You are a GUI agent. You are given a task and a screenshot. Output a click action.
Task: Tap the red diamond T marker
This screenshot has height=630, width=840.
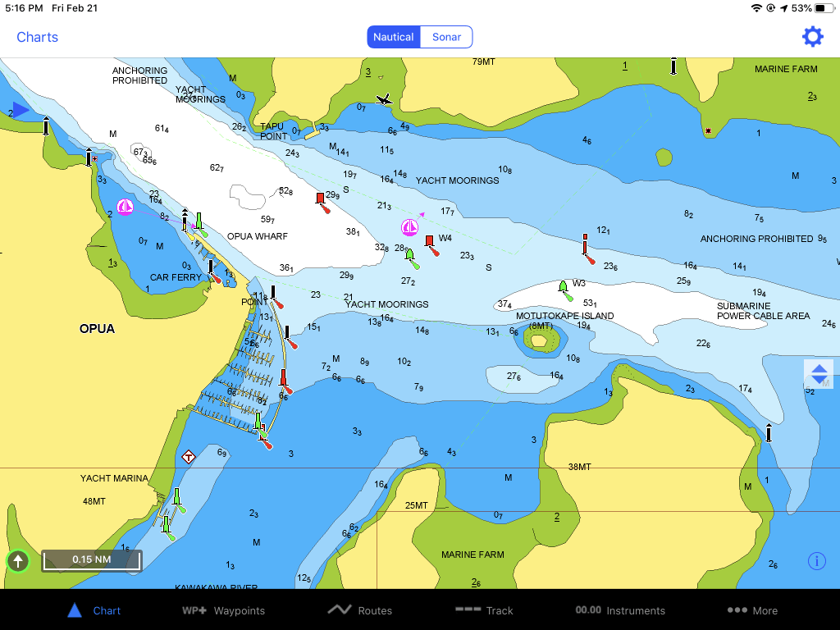pos(188,457)
